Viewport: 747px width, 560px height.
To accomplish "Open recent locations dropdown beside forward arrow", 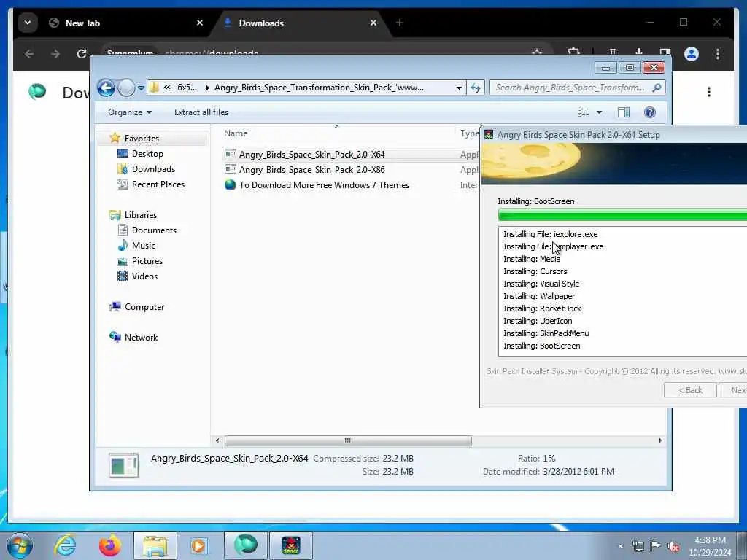I will (x=141, y=88).
